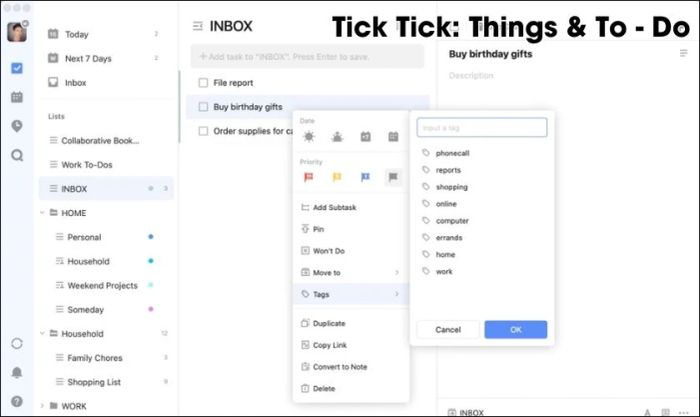The image size is (700, 417).
Task: Tick the File report checkbox
Action: [203, 83]
